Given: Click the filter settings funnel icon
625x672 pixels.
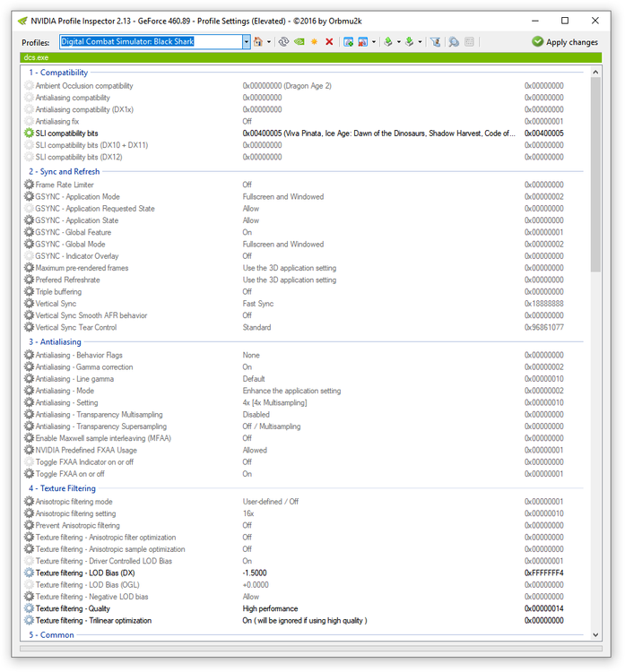Looking at the screenshot, I should (436, 41).
